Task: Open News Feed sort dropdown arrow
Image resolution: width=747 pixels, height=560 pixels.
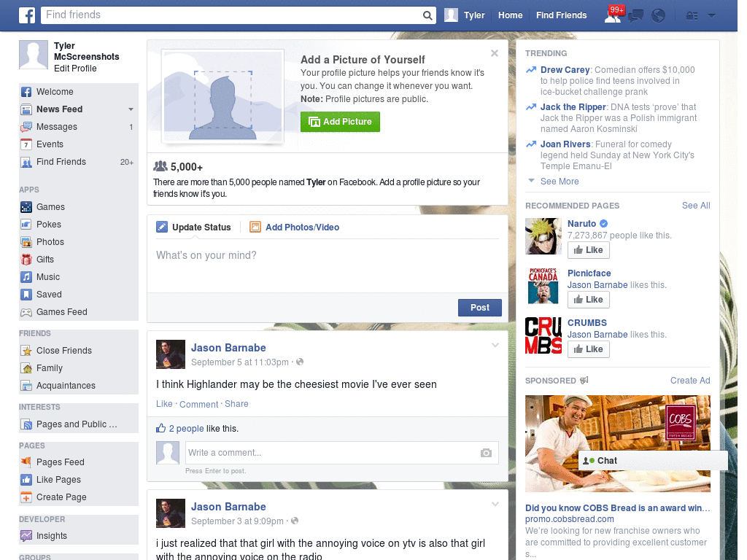Action: point(131,109)
